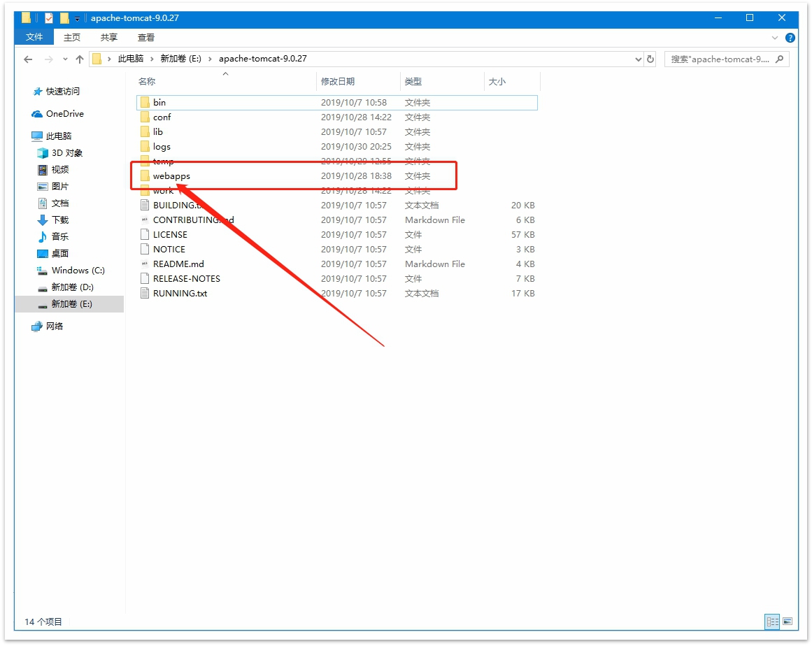This screenshot has width=812, height=646.
Task: Go forward with the right arrow
Action: coord(49,59)
